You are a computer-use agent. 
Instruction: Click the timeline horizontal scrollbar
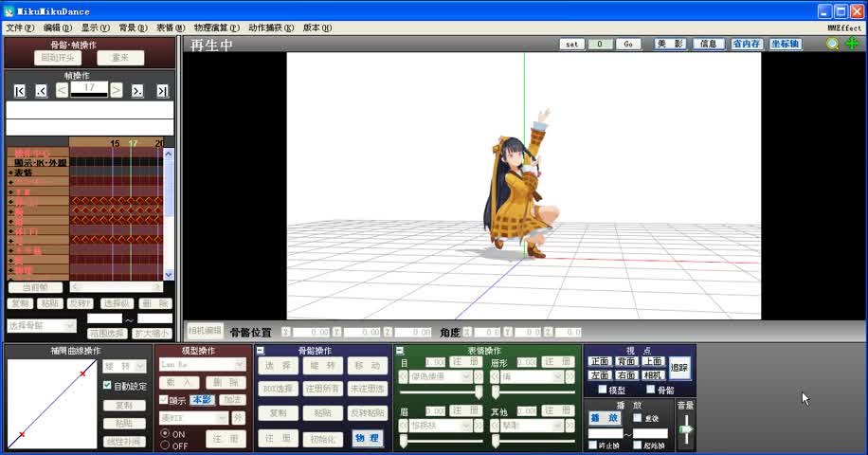[x=117, y=286]
